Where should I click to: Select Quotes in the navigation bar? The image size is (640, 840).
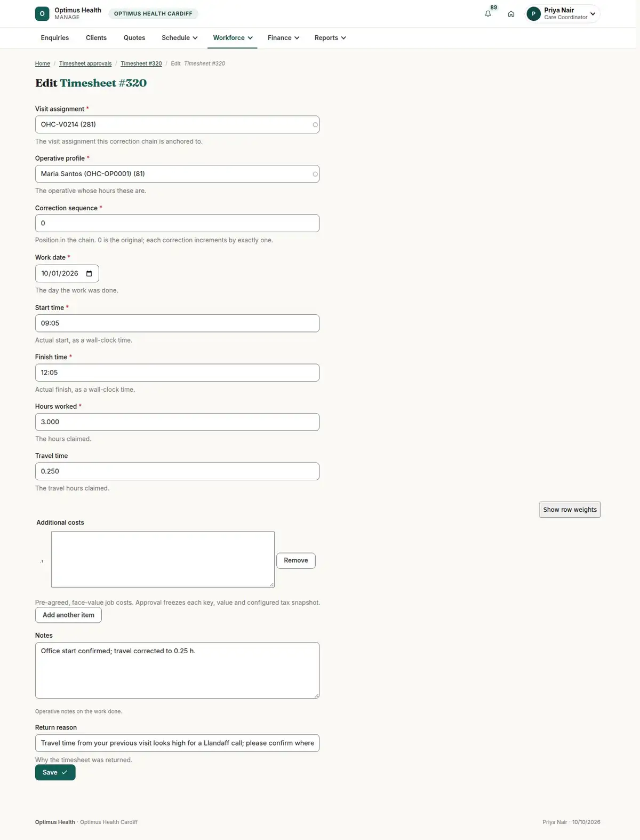pyautogui.click(x=134, y=38)
